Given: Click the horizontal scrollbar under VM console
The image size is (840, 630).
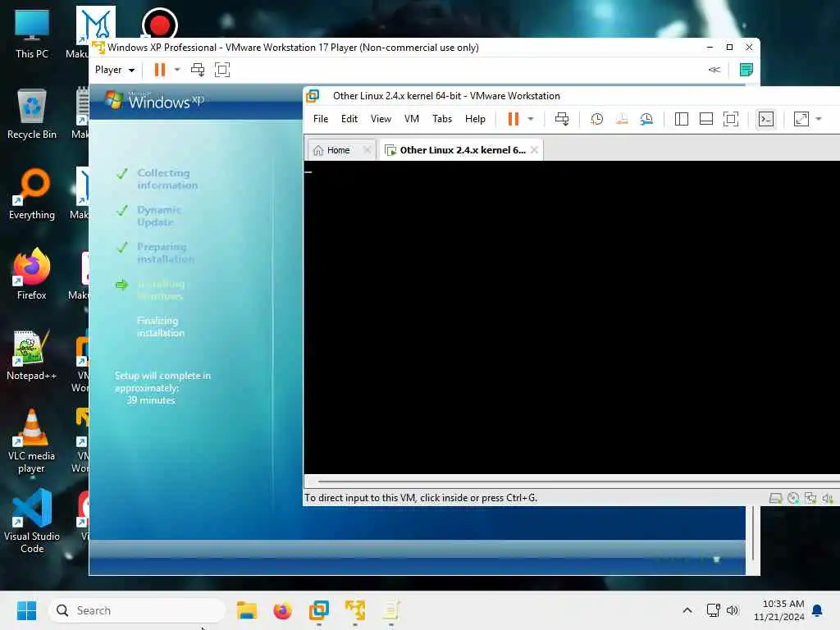Looking at the screenshot, I should [578, 481].
